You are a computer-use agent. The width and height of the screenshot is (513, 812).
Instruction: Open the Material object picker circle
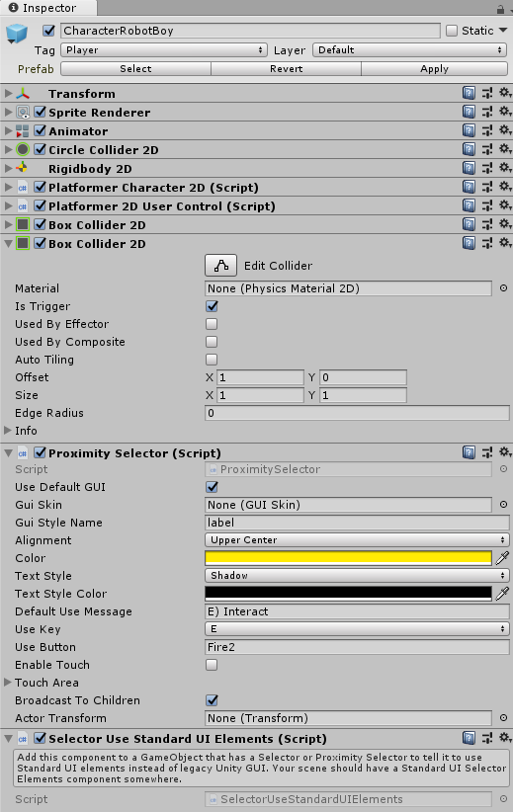point(503,287)
